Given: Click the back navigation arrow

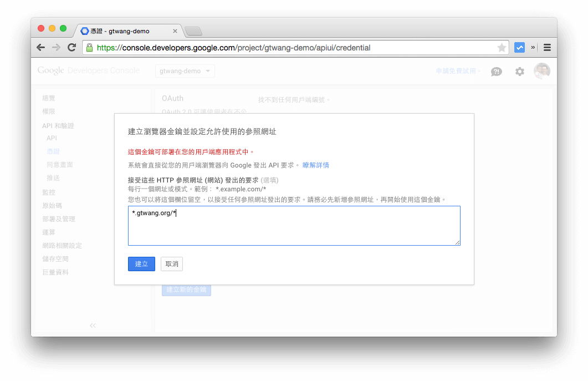Looking at the screenshot, I should (40, 47).
